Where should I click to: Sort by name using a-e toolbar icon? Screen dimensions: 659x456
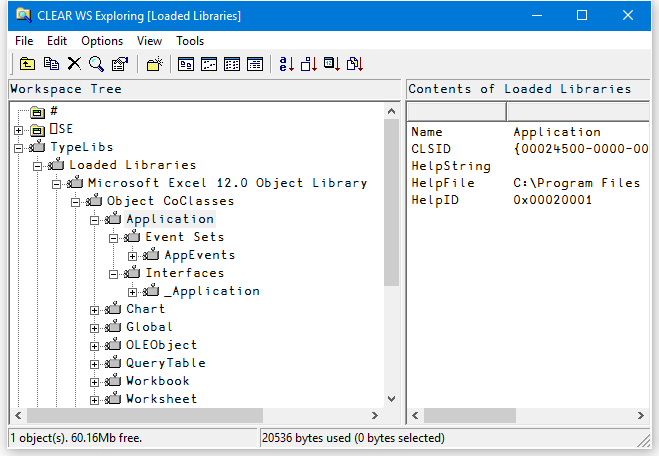pos(287,64)
